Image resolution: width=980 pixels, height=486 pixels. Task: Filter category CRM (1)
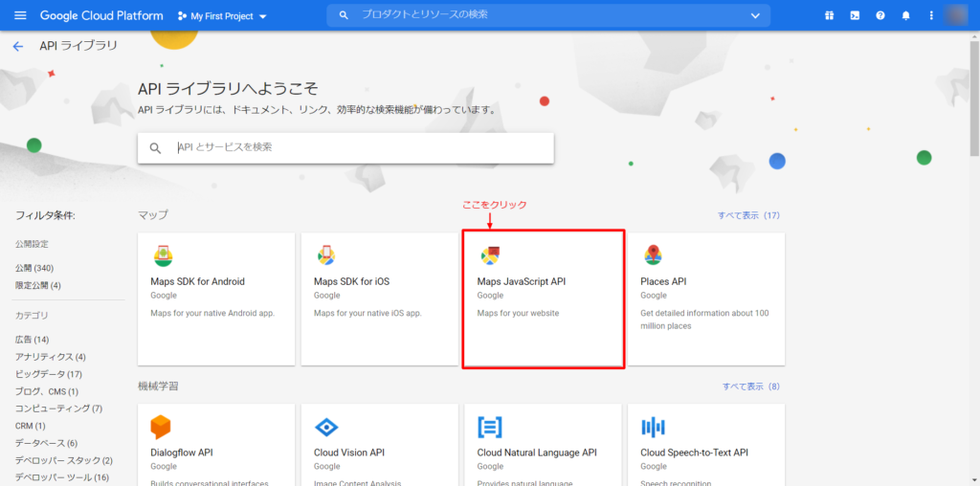coord(31,426)
